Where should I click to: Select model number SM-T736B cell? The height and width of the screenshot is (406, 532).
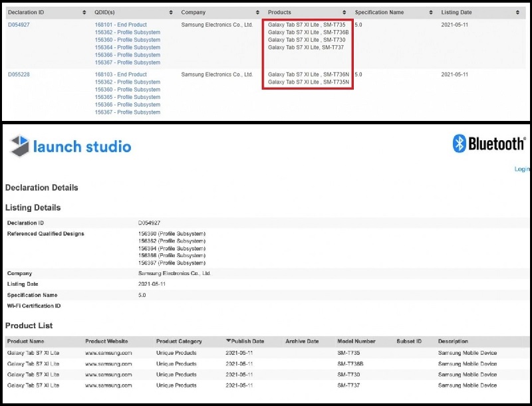[350, 363]
